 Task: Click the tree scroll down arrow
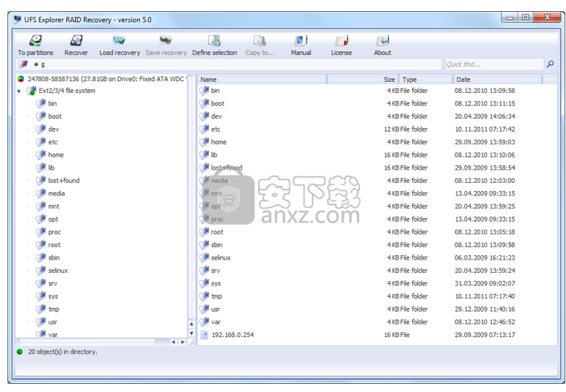pos(191,333)
